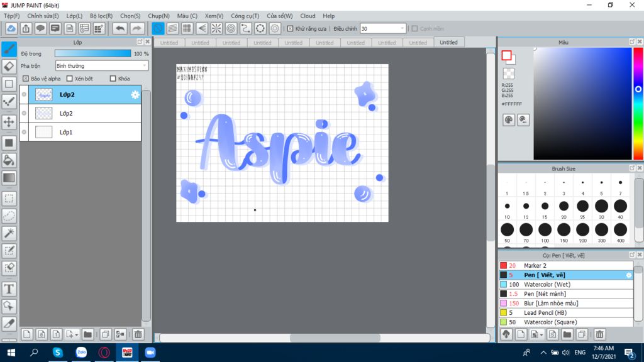644x362 pixels.
Task: Toggle Cạnh mềm checkbox
Action: click(415, 29)
